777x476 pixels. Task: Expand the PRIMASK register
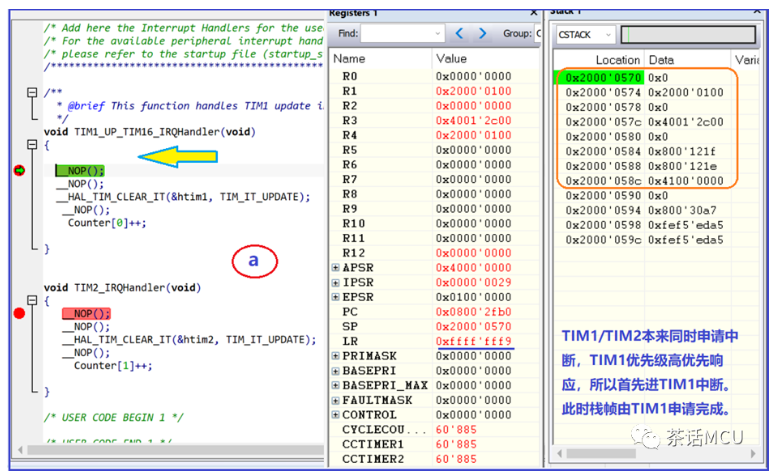click(335, 356)
